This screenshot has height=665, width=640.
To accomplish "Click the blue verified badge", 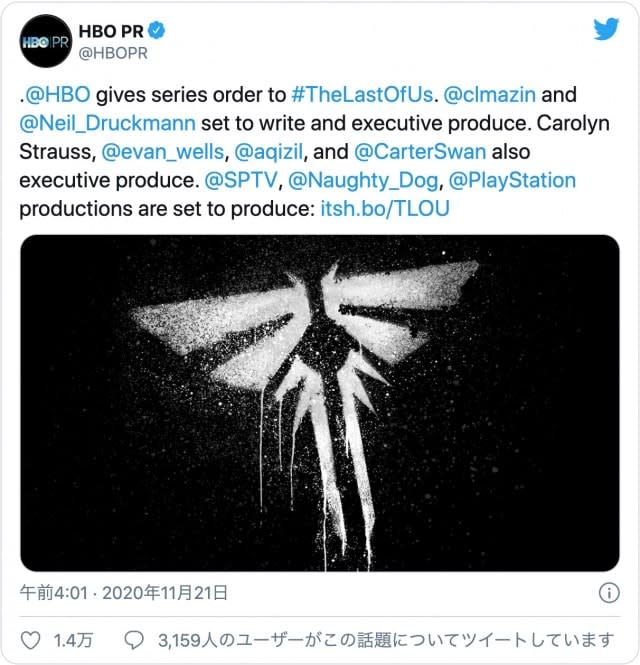I will pyautogui.click(x=157, y=31).
